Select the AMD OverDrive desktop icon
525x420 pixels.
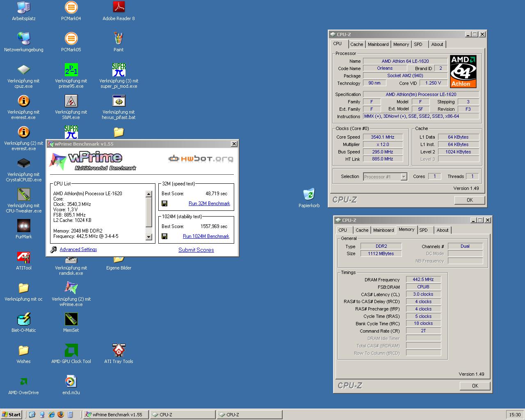(x=23, y=381)
